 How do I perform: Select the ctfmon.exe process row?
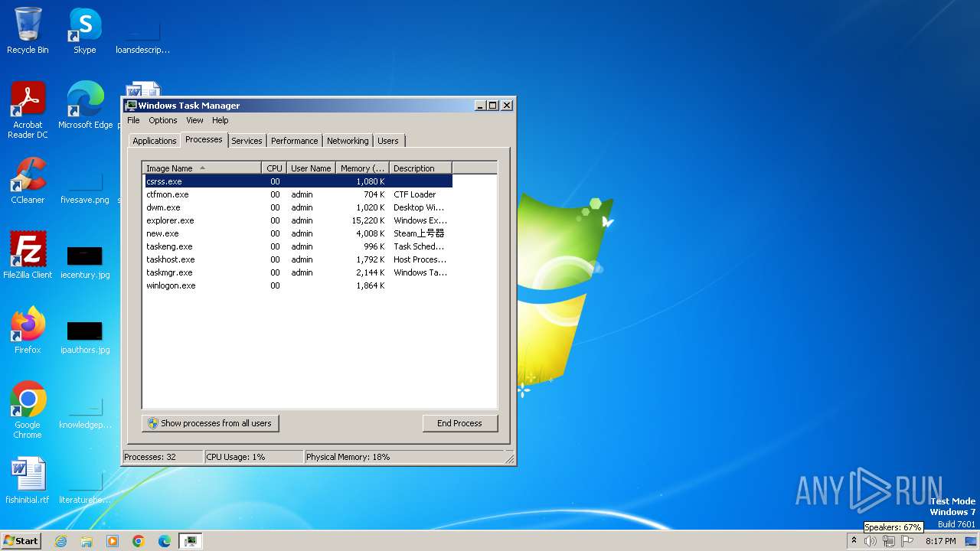point(298,194)
